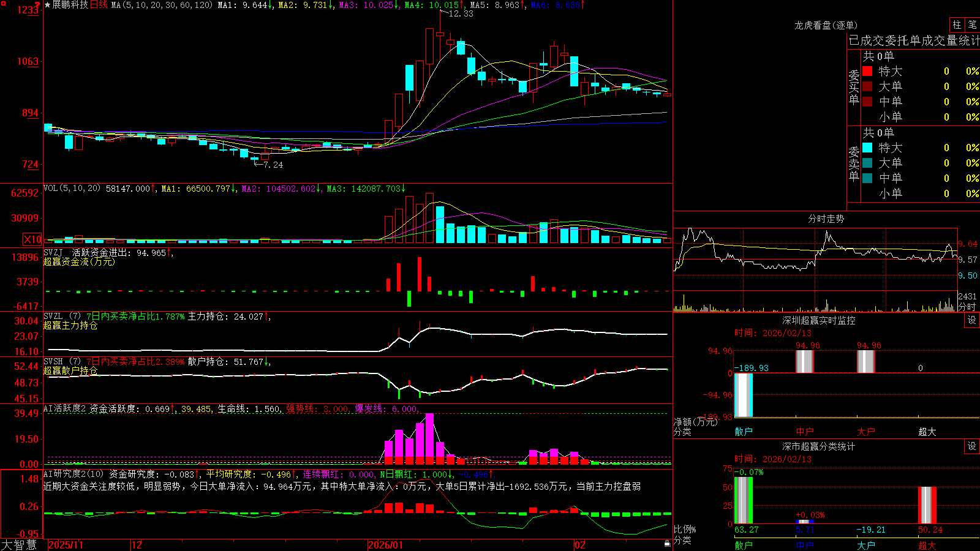Viewport: 980px width, 551px height.
Task: Click the AI活跃度2 indicator name
Action: pos(65,409)
